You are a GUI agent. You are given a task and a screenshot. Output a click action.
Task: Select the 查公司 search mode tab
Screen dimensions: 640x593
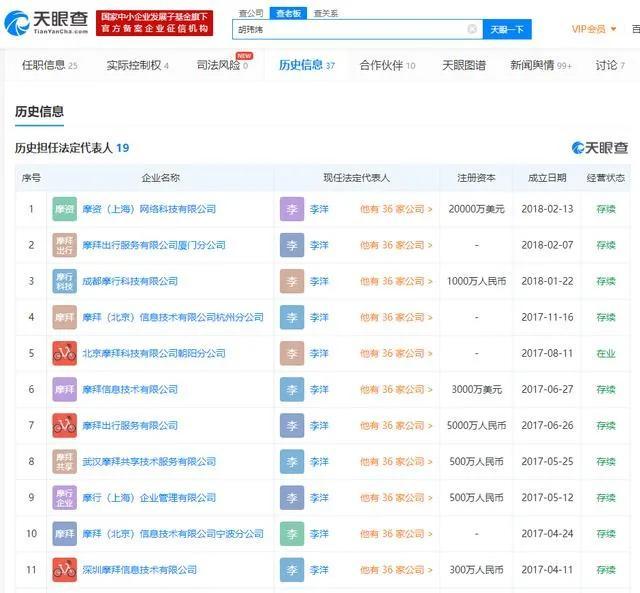tap(251, 12)
